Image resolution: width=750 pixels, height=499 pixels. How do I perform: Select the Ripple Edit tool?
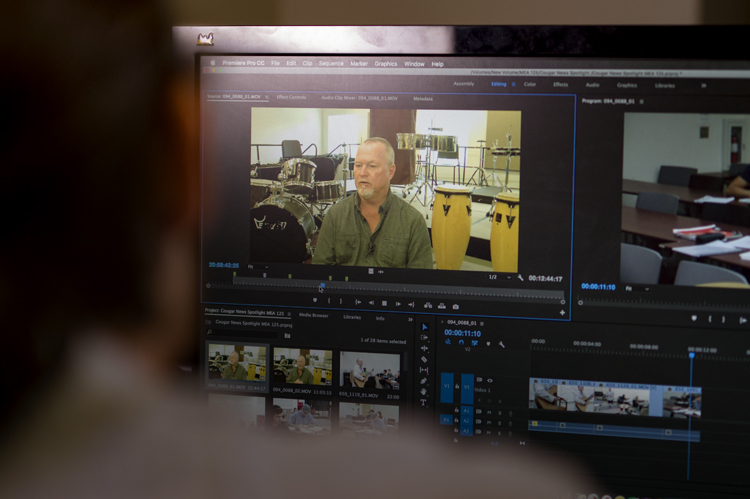pyautogui.click(x=424, y=348)
